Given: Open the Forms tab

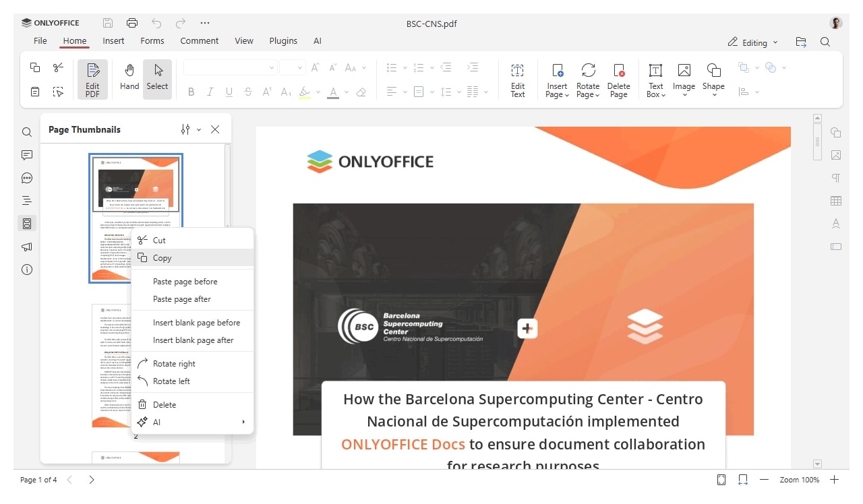Looking at the screenshot, I should tap(152, 40).
